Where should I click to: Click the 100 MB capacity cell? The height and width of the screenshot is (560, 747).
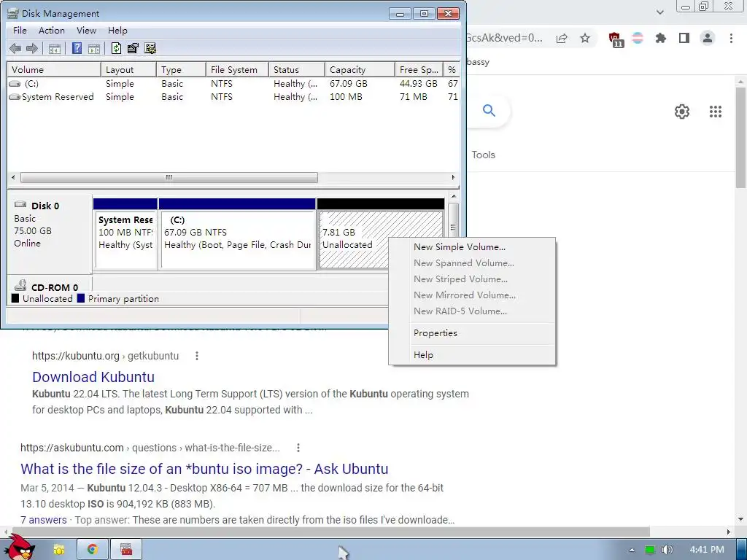tap(346, 97)
